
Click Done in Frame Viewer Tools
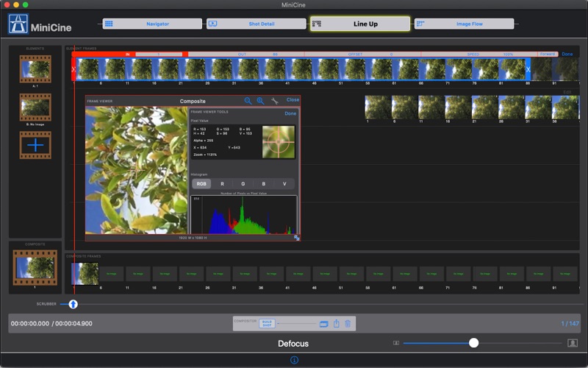[290, 113]
